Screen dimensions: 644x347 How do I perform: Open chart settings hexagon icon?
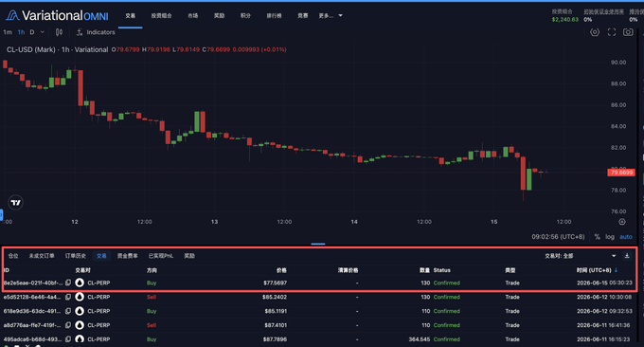[595, 32]
